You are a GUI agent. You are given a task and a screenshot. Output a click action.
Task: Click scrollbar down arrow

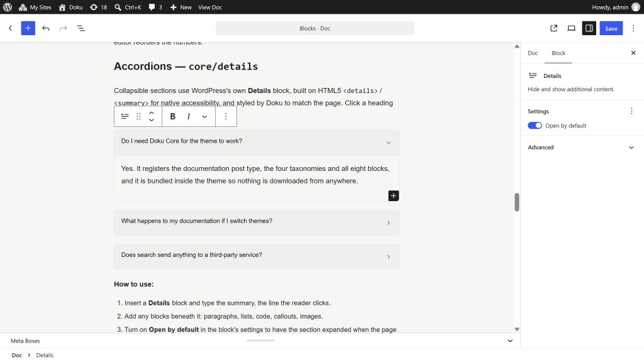[x=517, y=329]
